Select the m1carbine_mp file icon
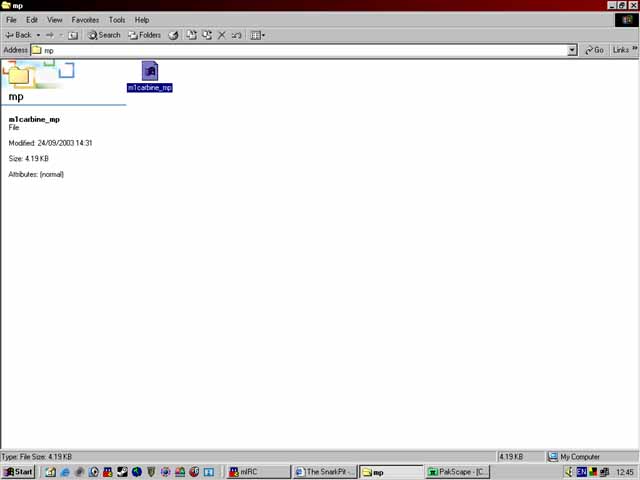The height and width of the screenshot is (480, 640). 149,71
